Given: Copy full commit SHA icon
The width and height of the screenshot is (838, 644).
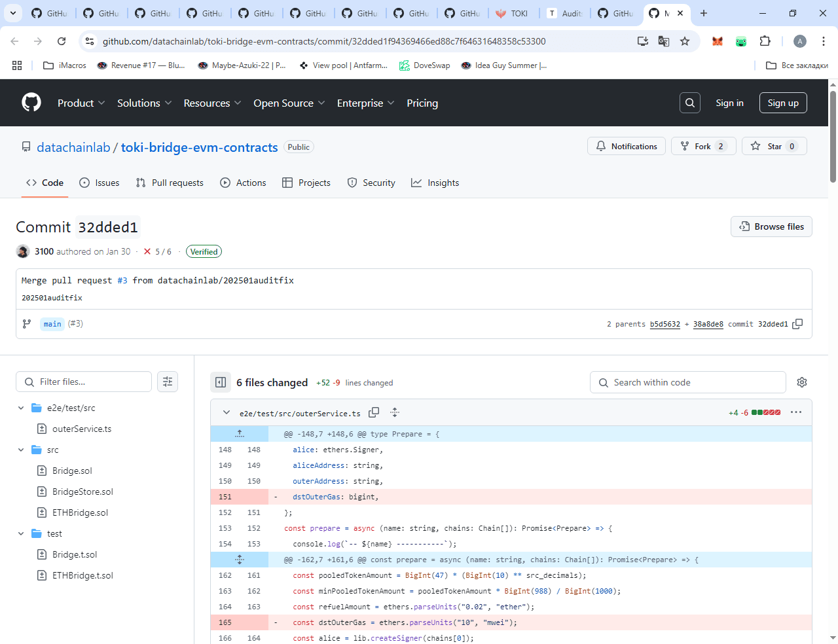Looking at the screenshot, I should (x=797, y=324).
